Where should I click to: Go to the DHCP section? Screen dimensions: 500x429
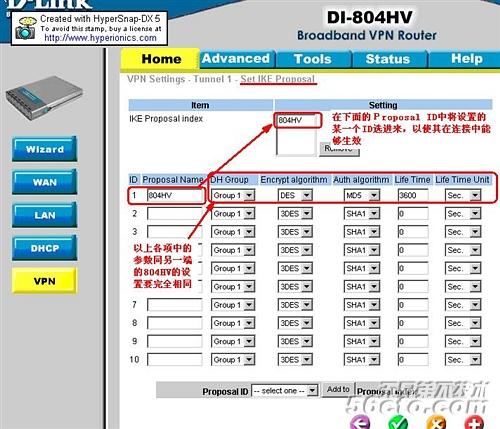pyautogui.click(x=45, y=248)
